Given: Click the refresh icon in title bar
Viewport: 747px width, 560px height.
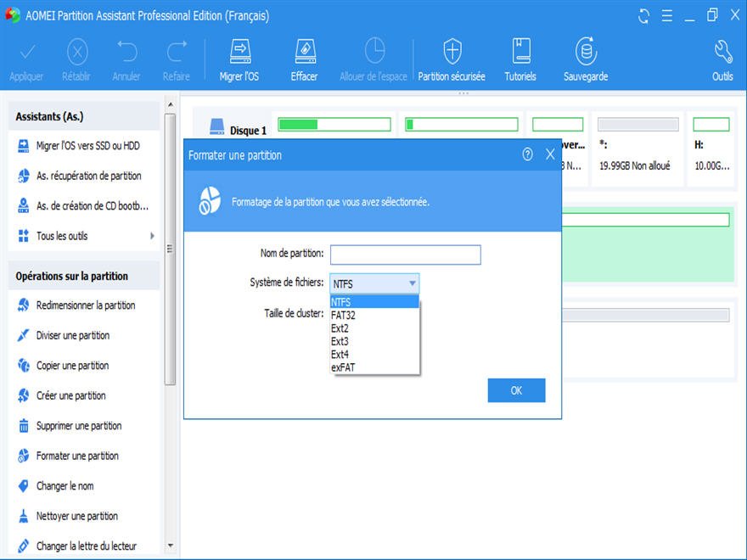Looking at the screenshot, I should (x=643, y=16).
